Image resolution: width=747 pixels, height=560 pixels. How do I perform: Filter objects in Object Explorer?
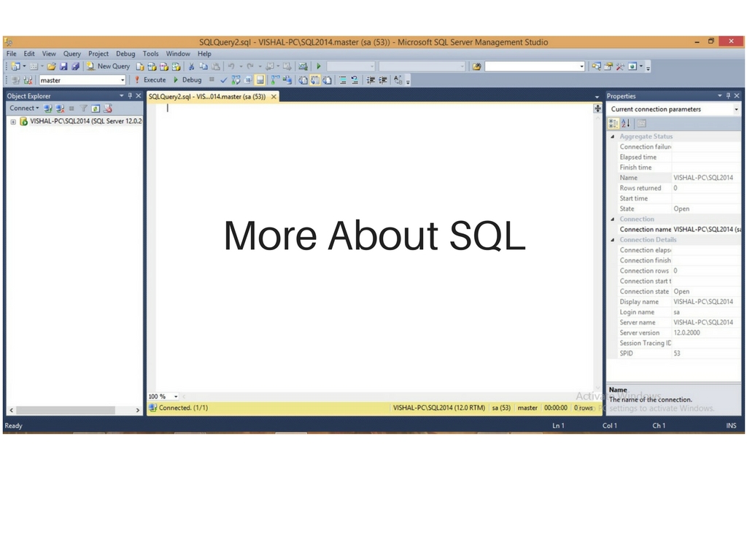(82, 108)
